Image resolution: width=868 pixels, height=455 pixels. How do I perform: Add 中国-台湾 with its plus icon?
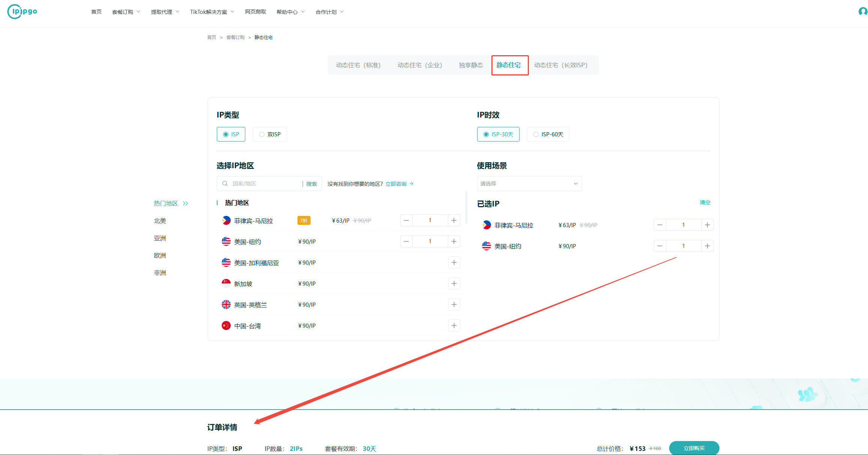coord(454,325)
